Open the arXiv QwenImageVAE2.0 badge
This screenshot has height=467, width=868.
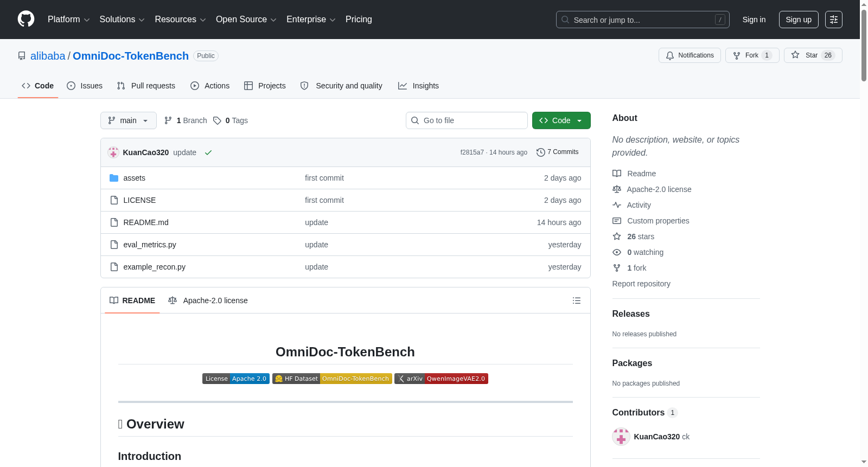click(x=441, y=379)
